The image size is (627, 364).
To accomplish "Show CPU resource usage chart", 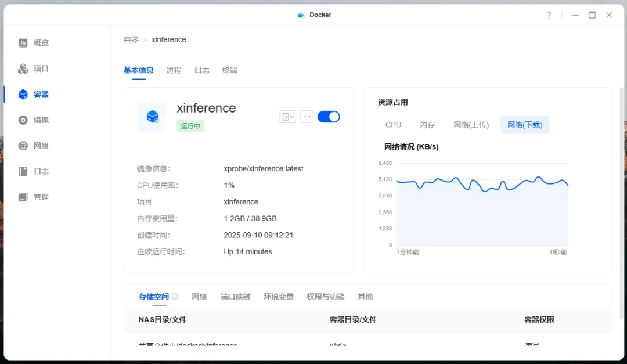I will 393,125.
